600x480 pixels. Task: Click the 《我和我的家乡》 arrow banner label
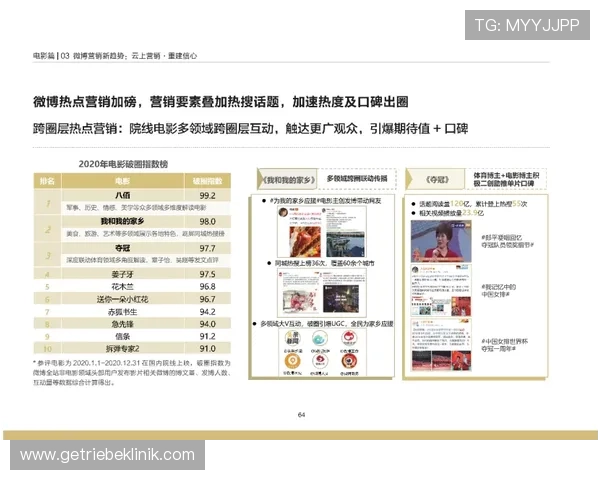[288, 179]
